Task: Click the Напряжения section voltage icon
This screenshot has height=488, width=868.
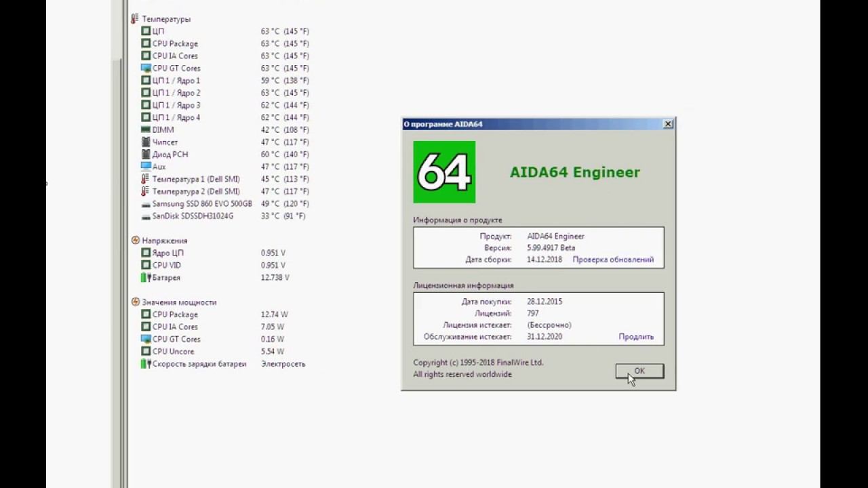Action: coord(135,241)
